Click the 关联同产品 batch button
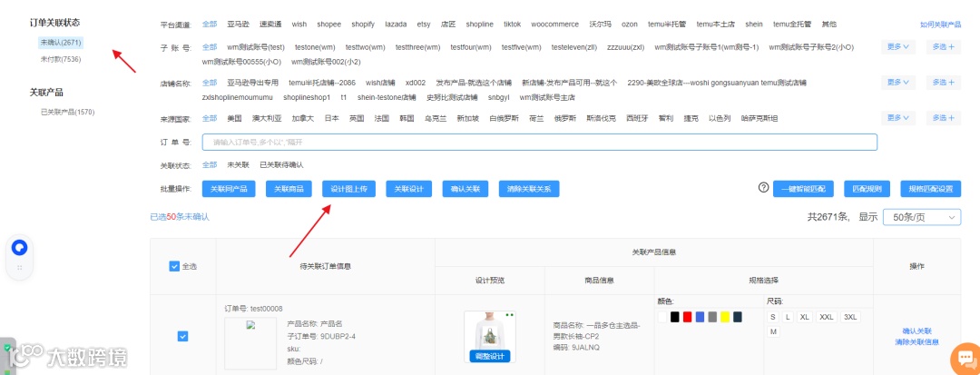 pos(229,189)
